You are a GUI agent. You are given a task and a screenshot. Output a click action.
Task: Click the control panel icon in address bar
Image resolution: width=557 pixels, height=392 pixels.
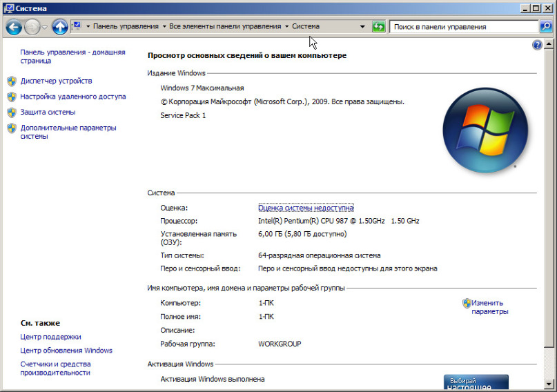[x=77, y=26]
